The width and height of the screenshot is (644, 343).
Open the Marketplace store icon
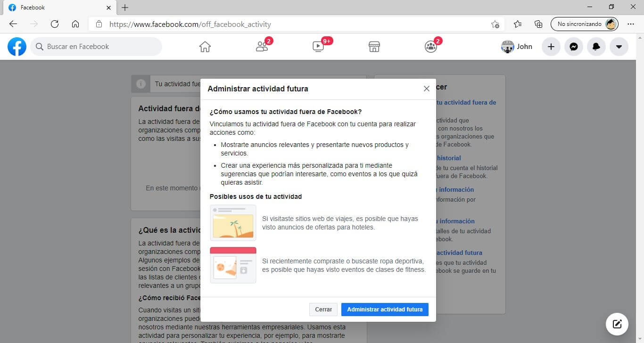(374, 47)
